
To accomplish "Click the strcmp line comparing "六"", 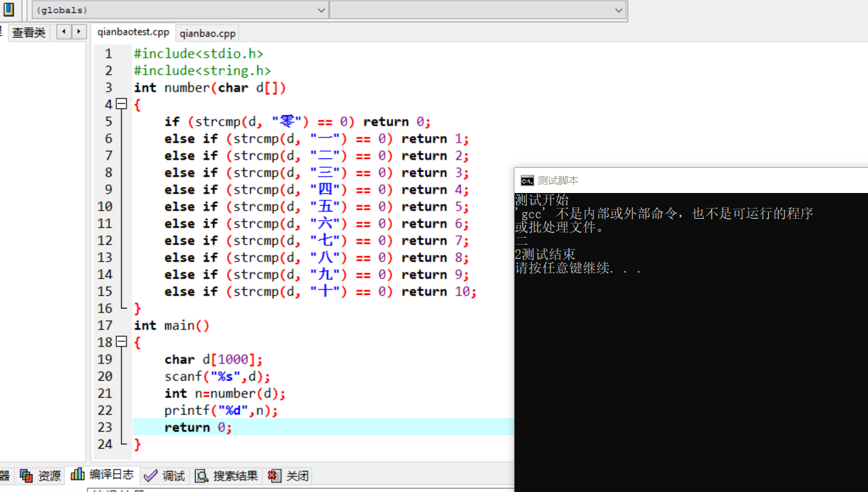I will (317, 224).
